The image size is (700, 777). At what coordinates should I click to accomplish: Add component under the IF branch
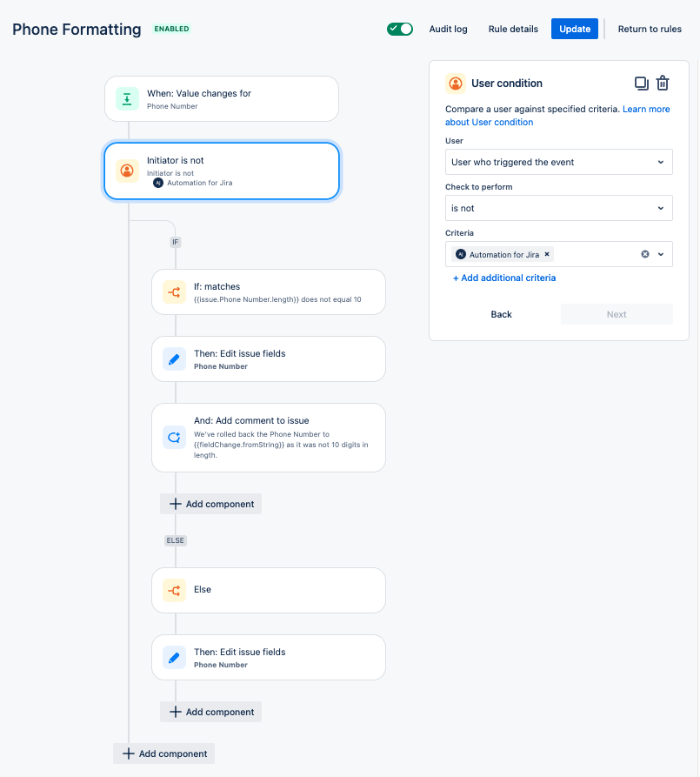(x=211, y=504)
